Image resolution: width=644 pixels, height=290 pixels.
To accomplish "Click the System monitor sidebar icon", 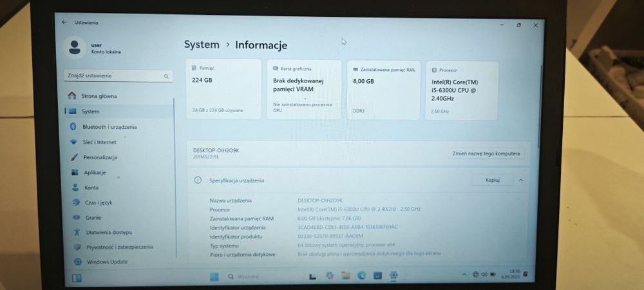I will click(72, 111).
